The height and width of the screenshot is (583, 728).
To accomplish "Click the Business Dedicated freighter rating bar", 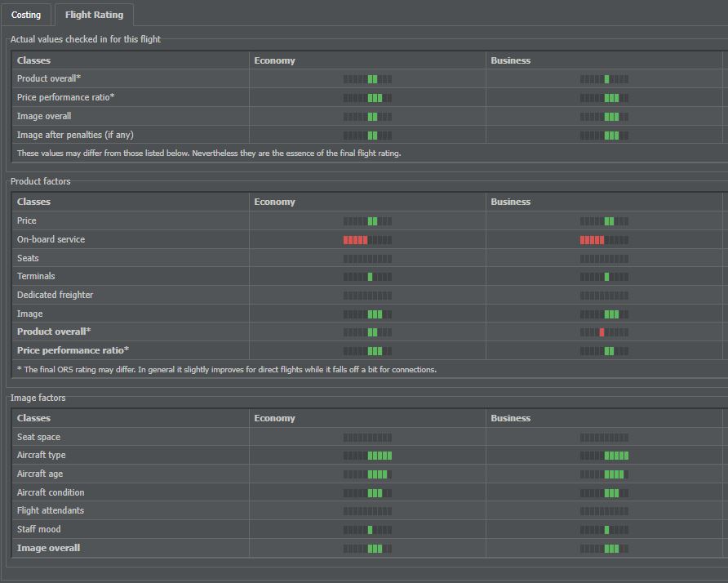I will (x=604, y=296).
